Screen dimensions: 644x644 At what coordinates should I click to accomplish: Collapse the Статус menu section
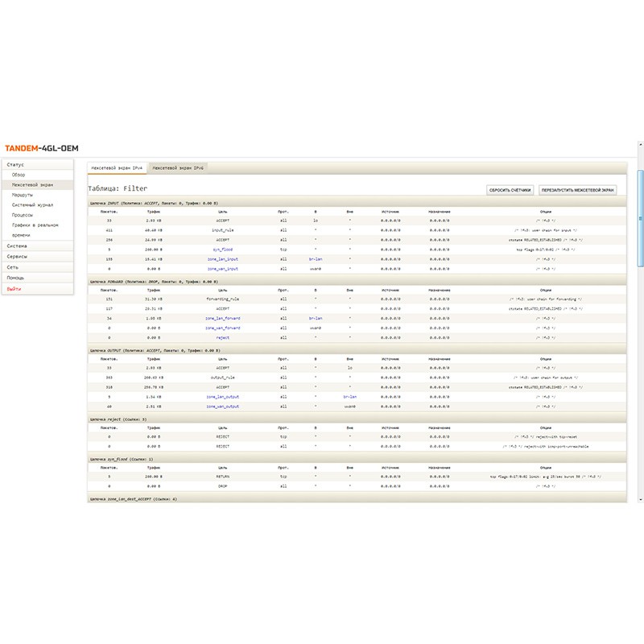click(15, 164)
